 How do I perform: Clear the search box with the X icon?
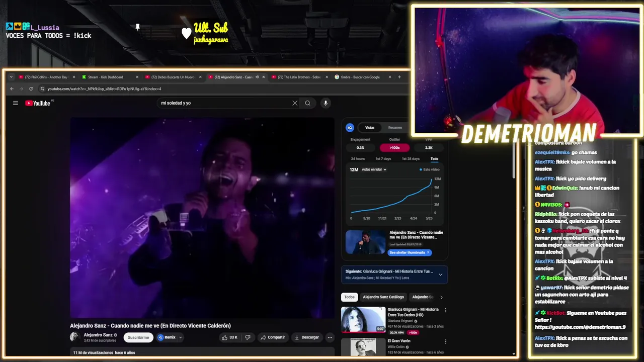click(x=295, y=103)
